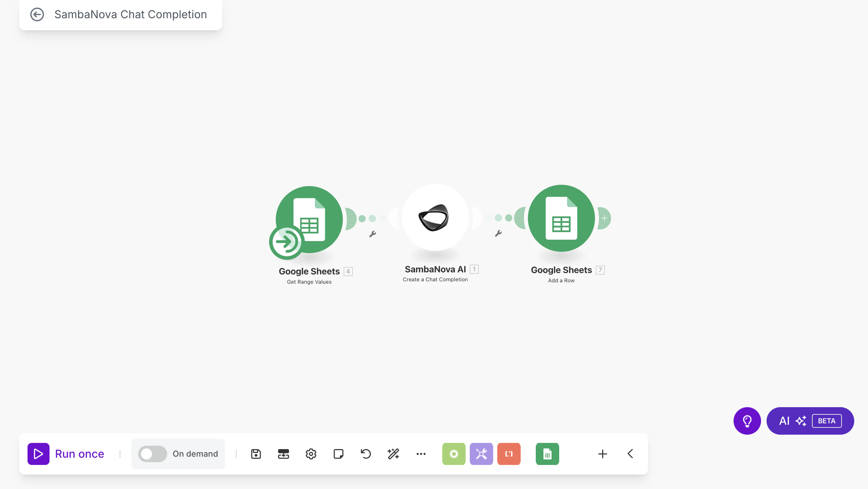Open the wrench between SambaNova and Add a Row

[499, 234]
